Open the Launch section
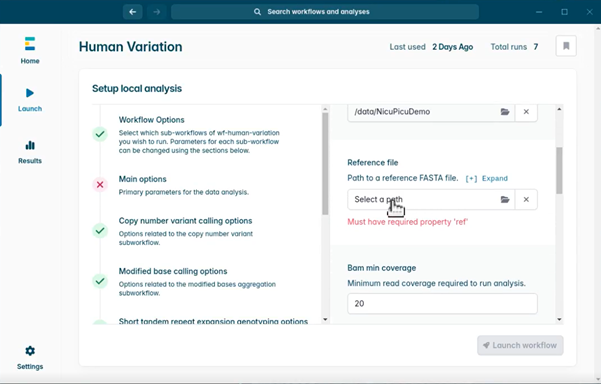601x384 pixels. (x=30, y=100)
